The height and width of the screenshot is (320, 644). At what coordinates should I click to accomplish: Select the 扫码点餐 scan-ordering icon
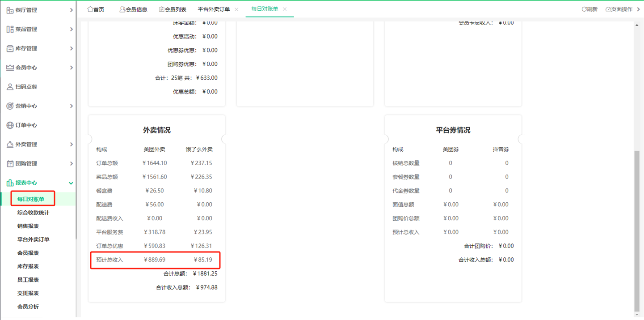click(9, 86)
